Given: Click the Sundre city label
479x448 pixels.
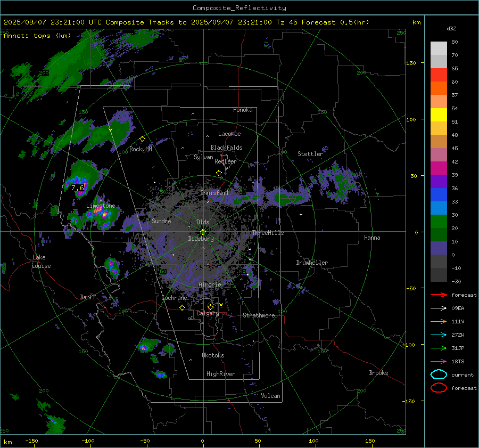Looking at the screenshot, I should 161,221.
